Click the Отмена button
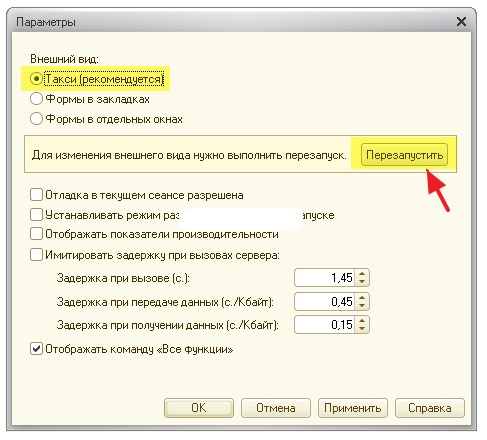Viewport: 487px width, 440px height. coord(276,408)
